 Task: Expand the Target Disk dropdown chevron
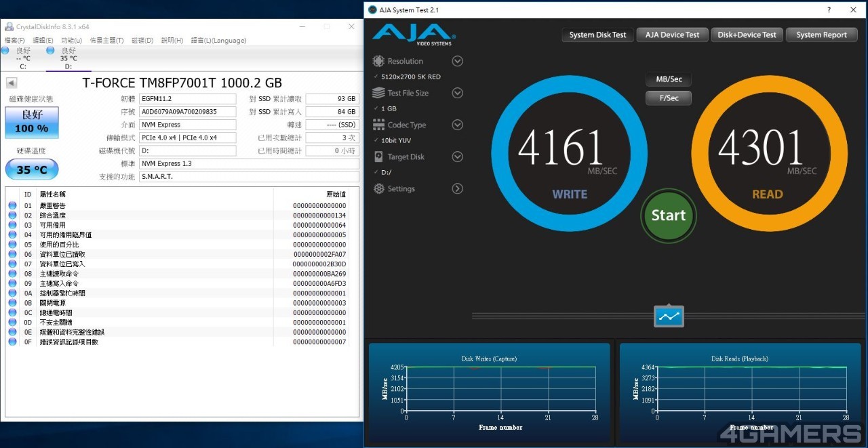coord(458,157)
